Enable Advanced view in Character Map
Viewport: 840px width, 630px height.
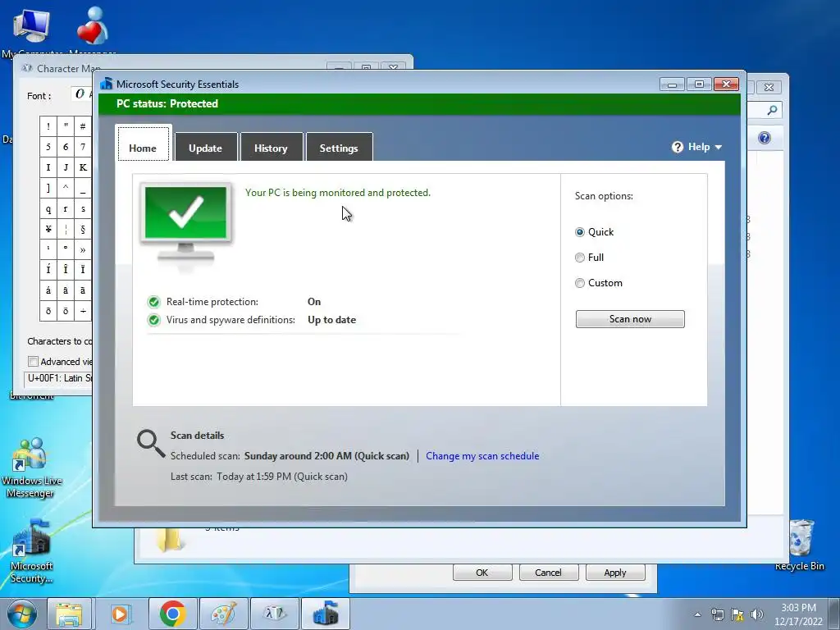point(33,362)
